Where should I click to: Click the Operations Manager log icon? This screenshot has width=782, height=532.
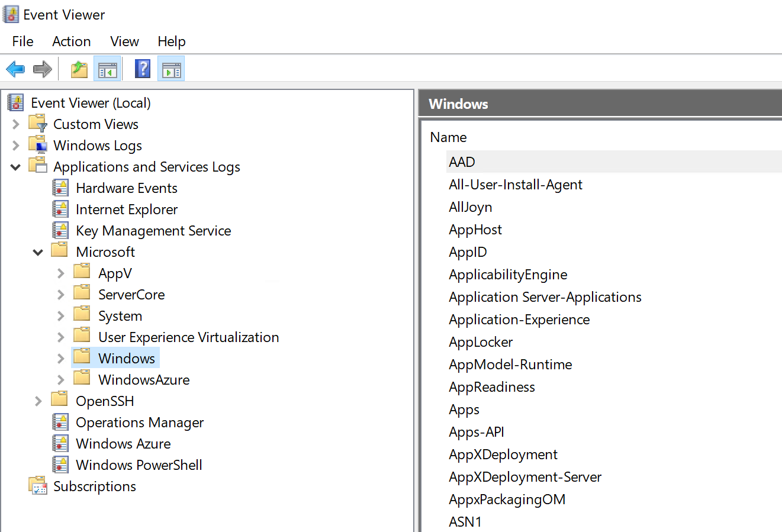coord(60,422)
